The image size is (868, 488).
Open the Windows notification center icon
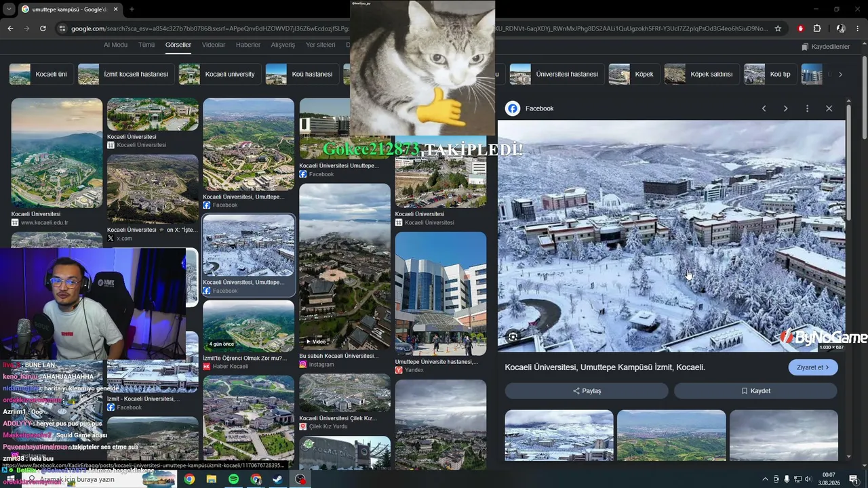coord(854,479)
